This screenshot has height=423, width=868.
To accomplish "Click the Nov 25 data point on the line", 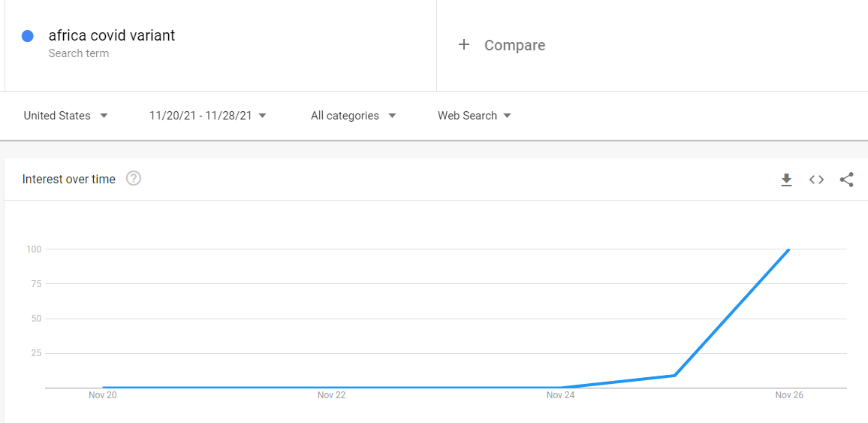I will [674, 376].
